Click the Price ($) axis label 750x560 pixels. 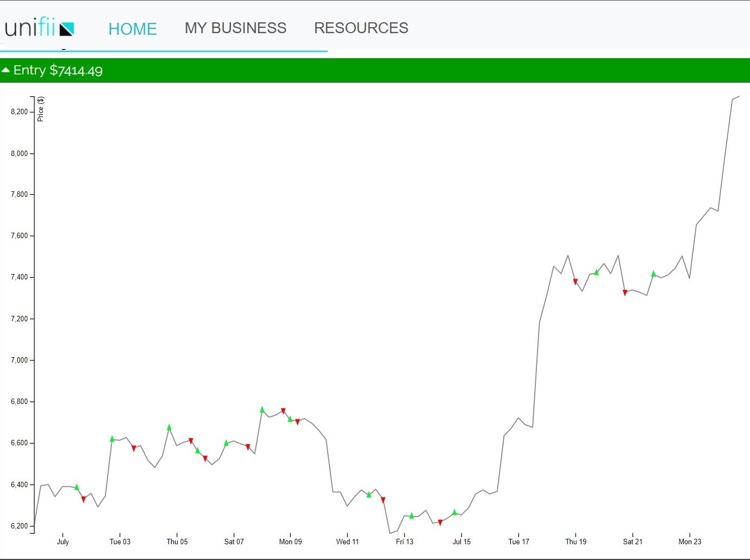(41, 109)
